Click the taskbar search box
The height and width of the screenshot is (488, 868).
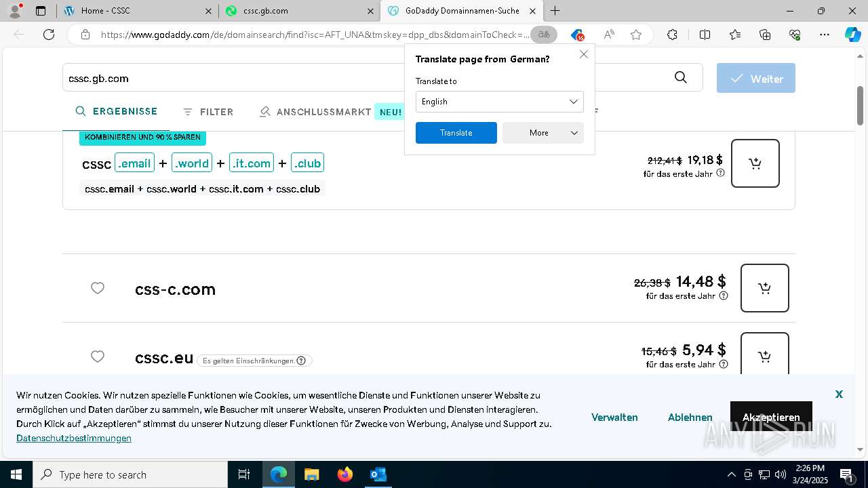pos(130,474)
